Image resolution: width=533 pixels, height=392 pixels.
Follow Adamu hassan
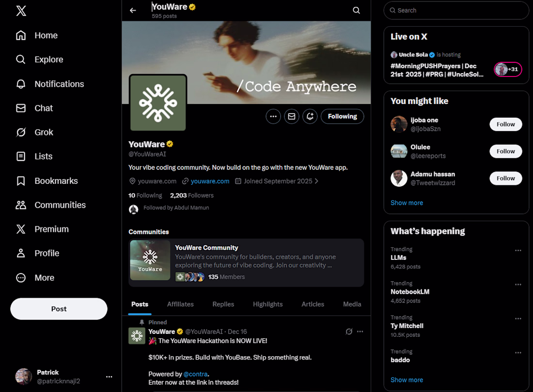[x=506, y=178]
